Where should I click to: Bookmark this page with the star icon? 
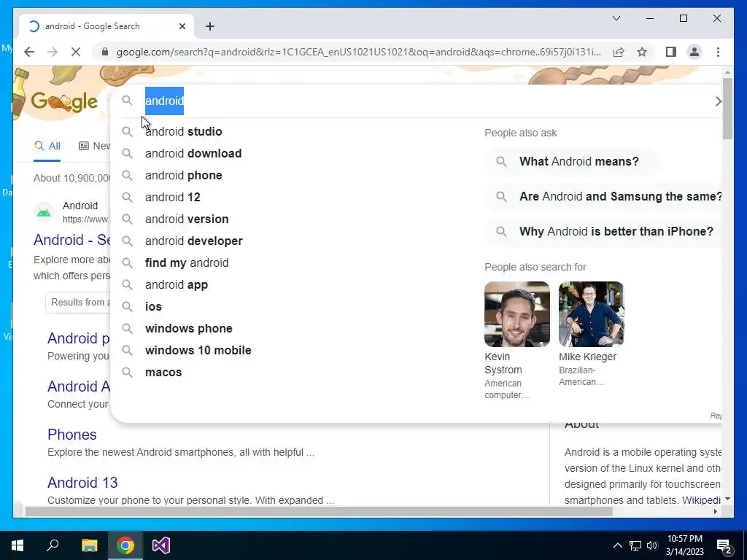click(x=642, y=52)
